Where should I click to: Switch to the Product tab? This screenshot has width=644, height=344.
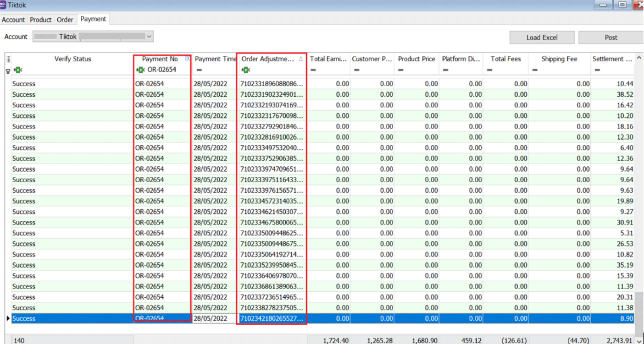tap(41, 20)
